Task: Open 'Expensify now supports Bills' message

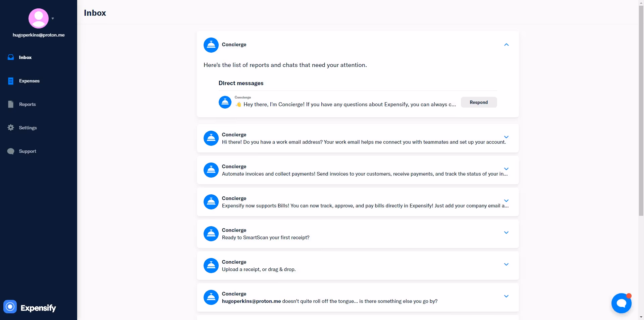Action: point(365,206)
